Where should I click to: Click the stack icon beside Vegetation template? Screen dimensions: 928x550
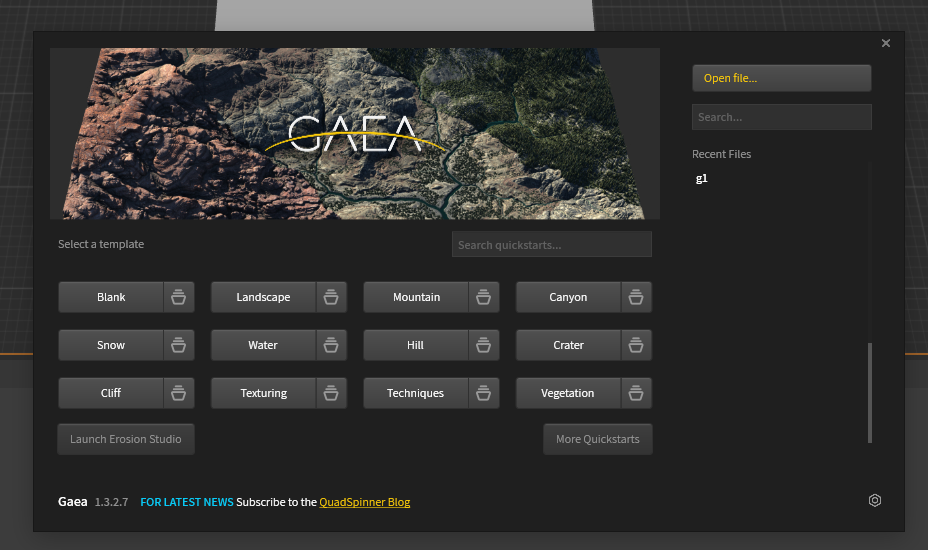(x=637, y=393)
